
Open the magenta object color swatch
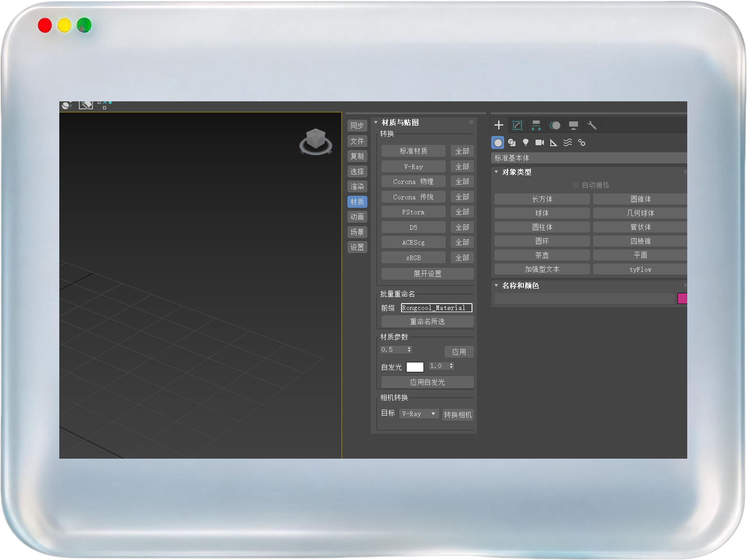point(682,298)
